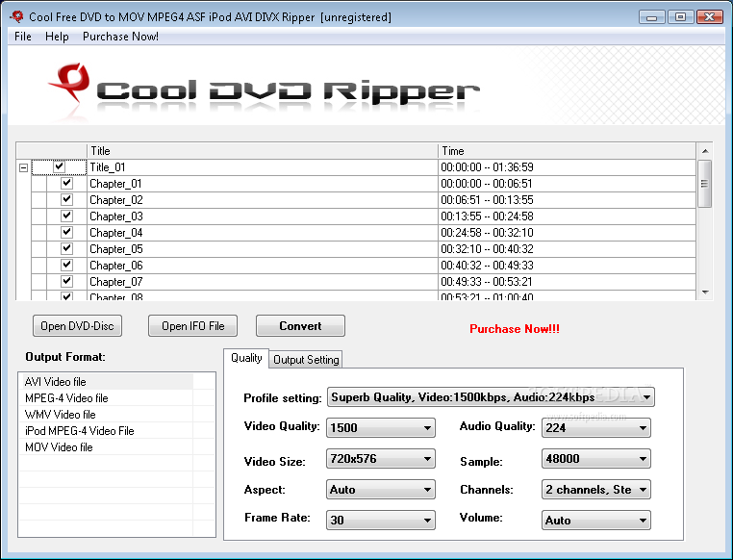Maximize the Cool DVD Ripper window
Image resolution: width=733 pixels, height=560 pixels.
point(680,17)
